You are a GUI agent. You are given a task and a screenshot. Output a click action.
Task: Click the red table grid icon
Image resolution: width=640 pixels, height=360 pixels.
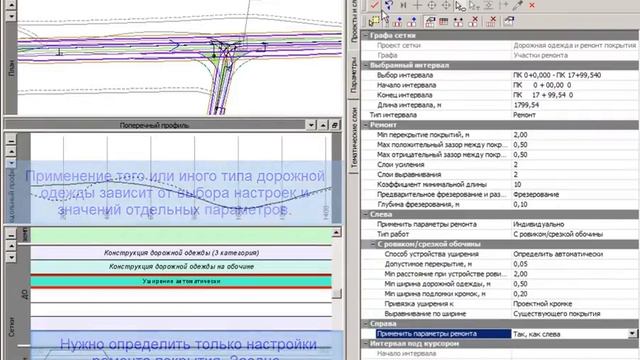444,21
